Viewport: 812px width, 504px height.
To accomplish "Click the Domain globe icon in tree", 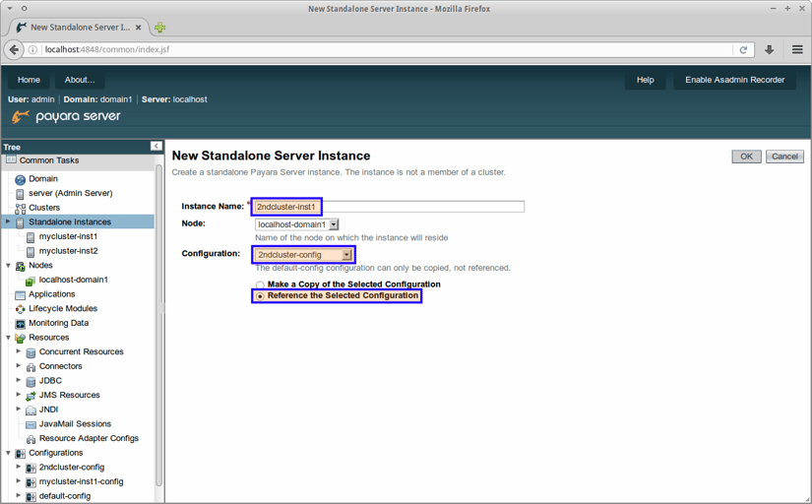I will [x=21, y=180].
